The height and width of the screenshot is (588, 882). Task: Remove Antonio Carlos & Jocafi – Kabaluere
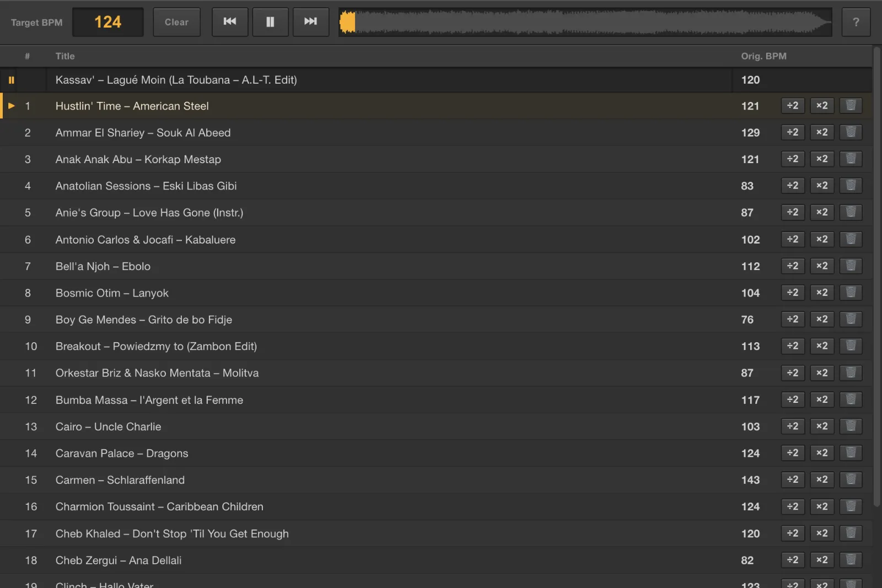point(851,239)
